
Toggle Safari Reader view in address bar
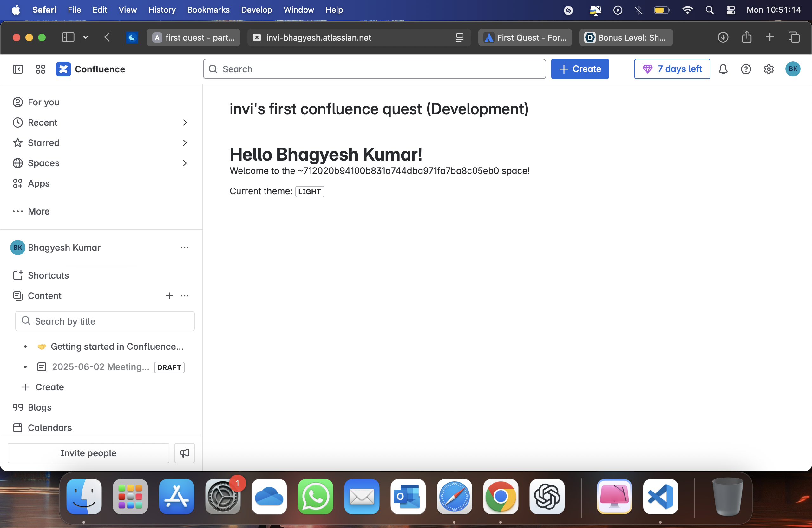(459, 37)
